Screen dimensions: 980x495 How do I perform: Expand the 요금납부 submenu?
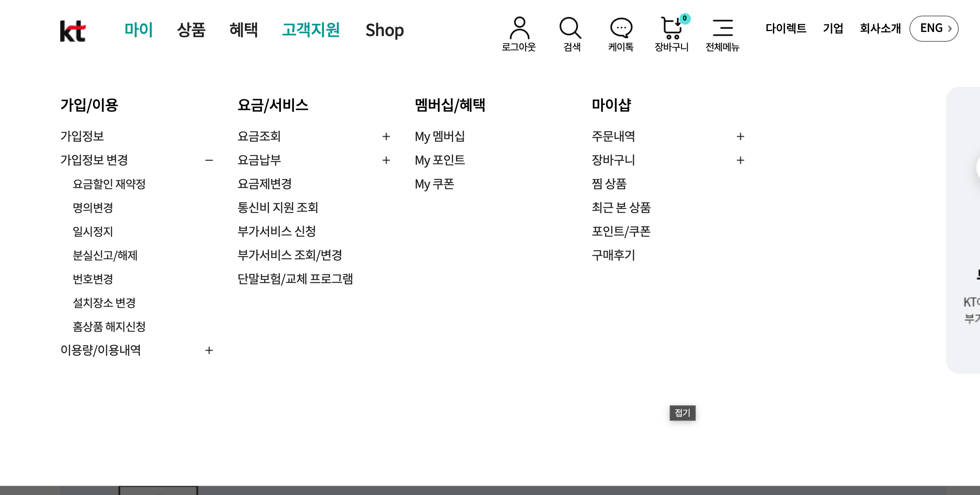(x=386, y=160)
